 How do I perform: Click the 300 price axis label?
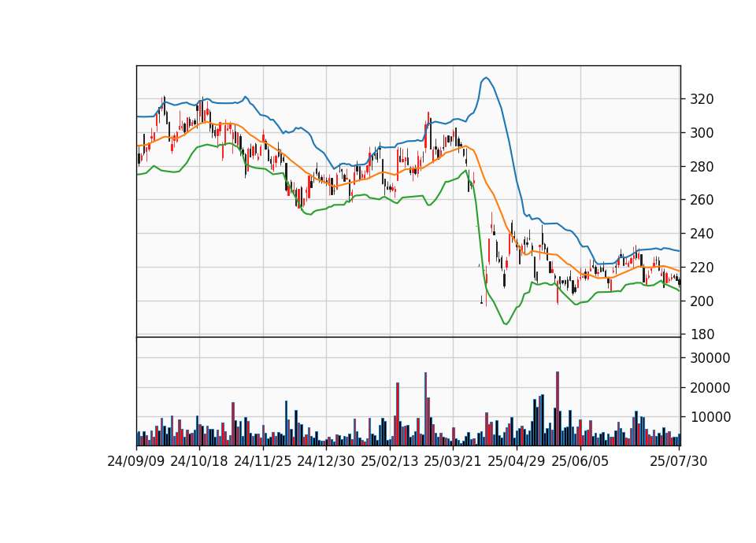[702, 133]
